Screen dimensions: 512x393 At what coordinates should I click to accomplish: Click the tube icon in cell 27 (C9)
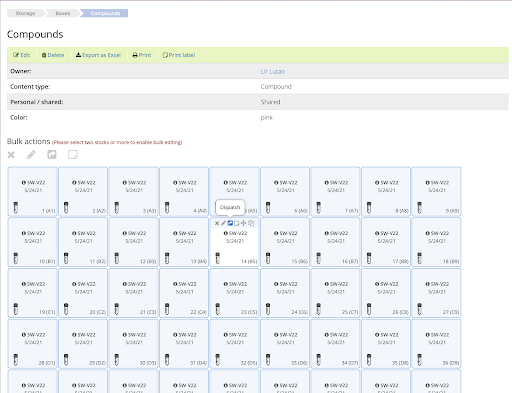click(419, 309)
